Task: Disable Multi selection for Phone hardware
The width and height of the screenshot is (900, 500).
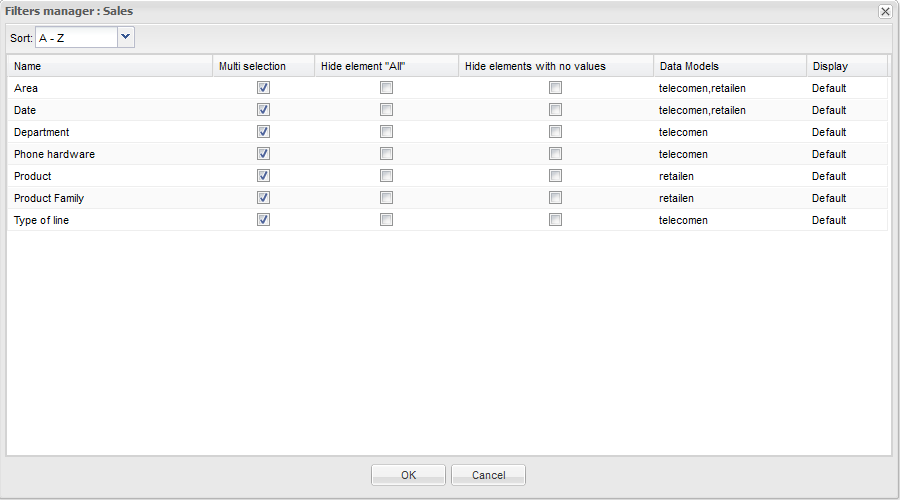Action: (263, 154)
